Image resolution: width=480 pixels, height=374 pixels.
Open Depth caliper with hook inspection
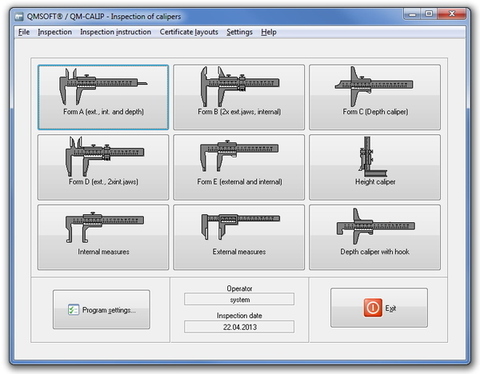[x=375, y=237]
